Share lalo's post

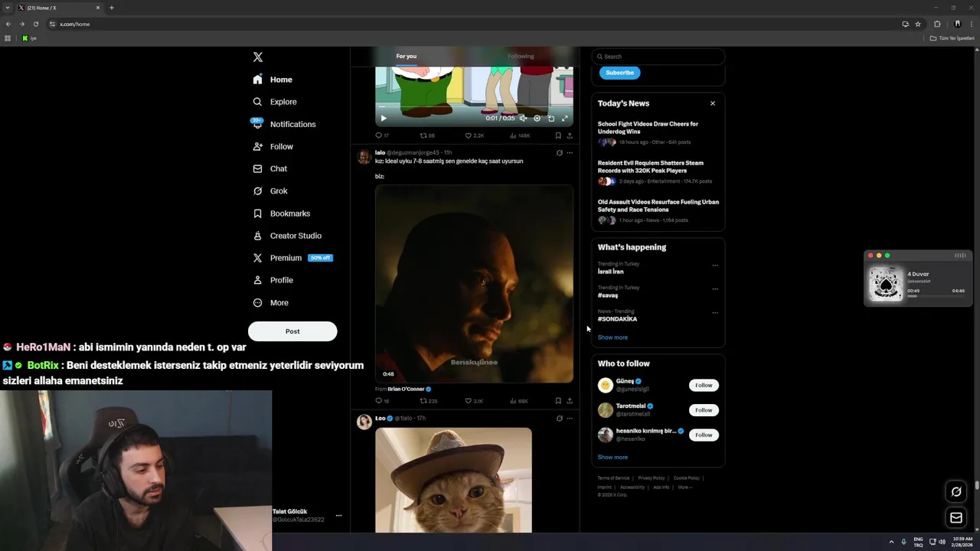click(570, 401)
